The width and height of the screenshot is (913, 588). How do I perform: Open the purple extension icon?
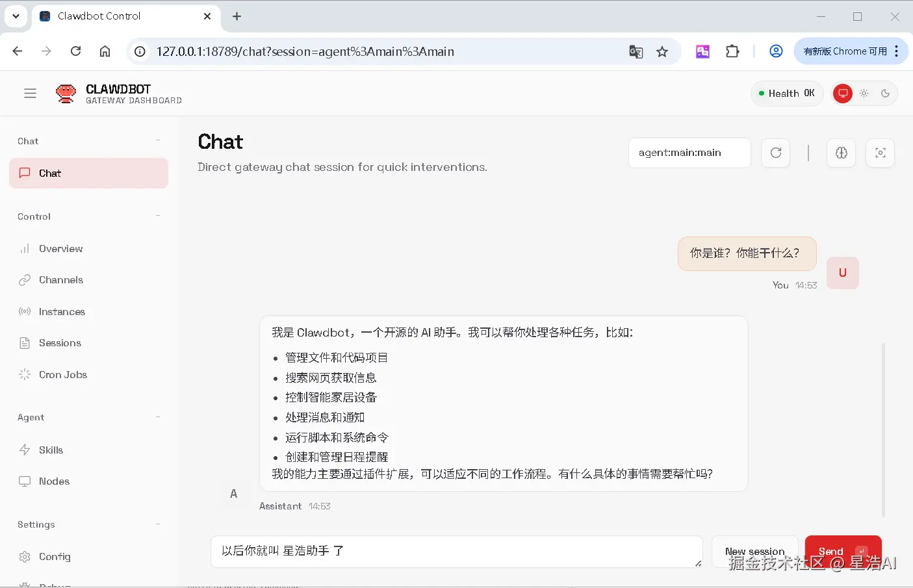(702, 51)
